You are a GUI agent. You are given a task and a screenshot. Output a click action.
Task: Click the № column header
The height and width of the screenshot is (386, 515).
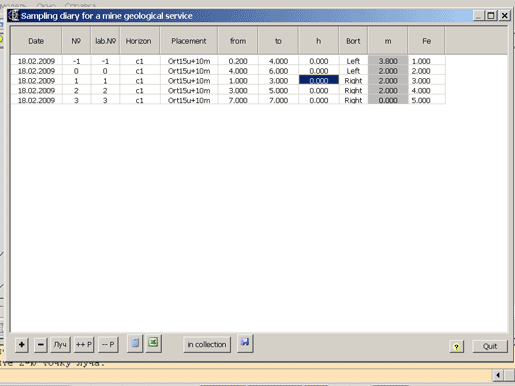[76, 41]
